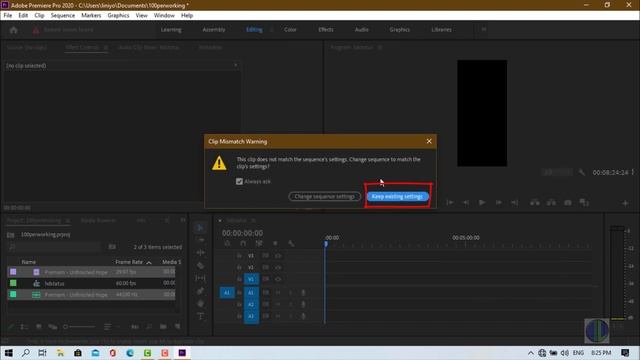Click Play in the Program Monitor
The image size is (640, 360).
[482, 202]
